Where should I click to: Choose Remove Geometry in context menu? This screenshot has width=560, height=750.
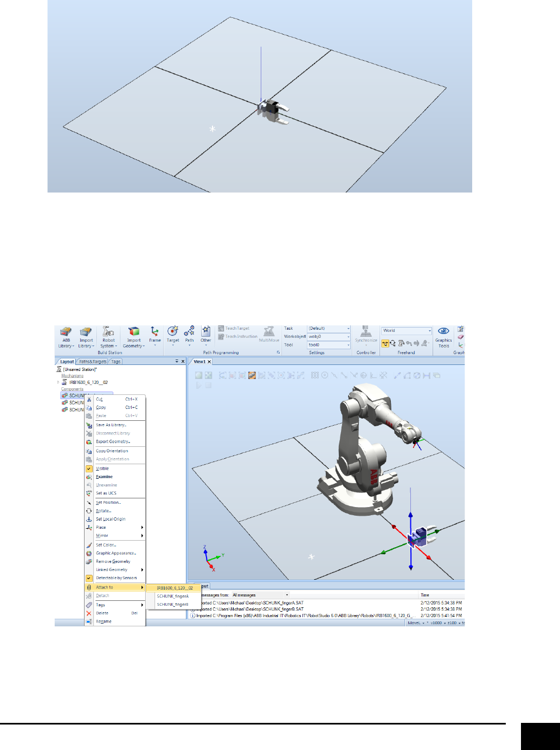coord(115,561)
